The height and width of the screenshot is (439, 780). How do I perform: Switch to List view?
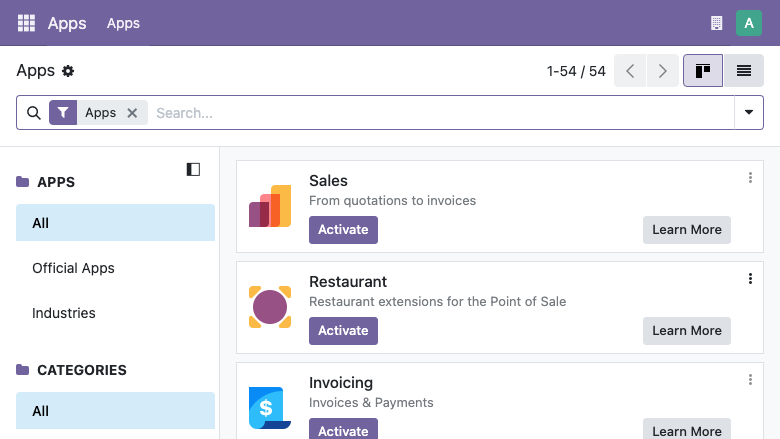coord(744,71)
